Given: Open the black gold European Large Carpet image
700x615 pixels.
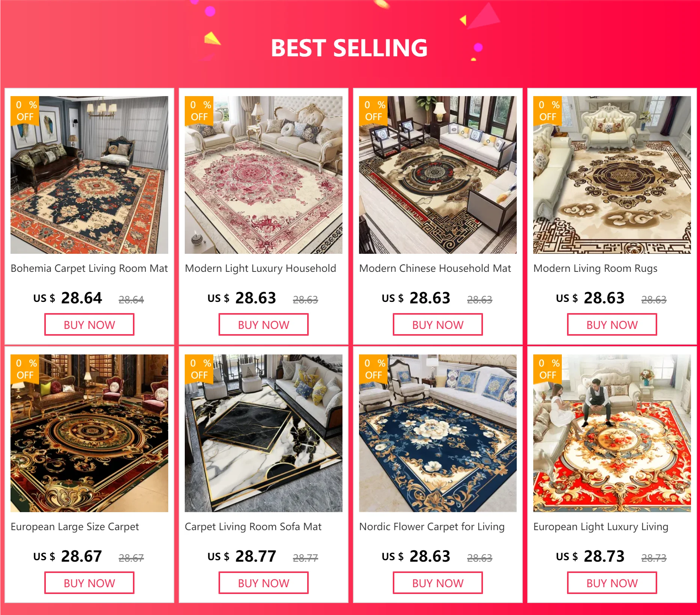Looking at the screenshot, I should point(89,433).
